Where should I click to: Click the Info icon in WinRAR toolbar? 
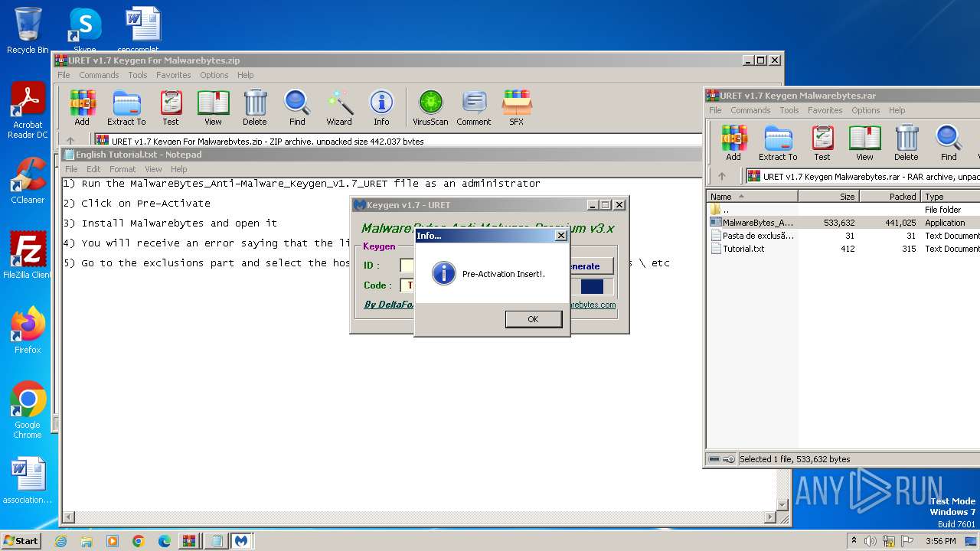381,108
